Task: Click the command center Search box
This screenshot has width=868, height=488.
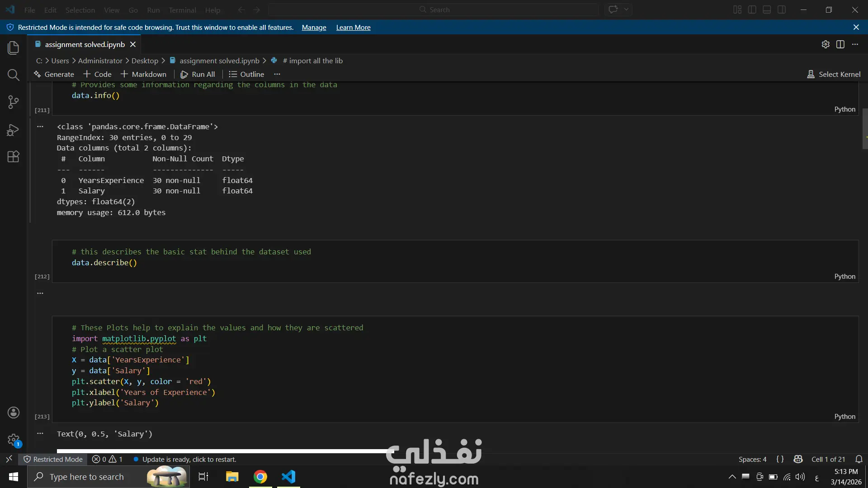Action: 434,9
